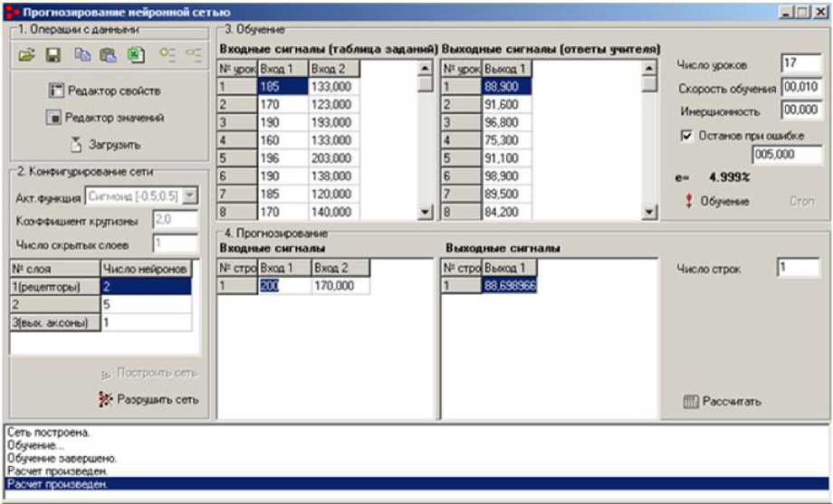Select teacher output cell 84,200
833x504 pixels.
point(507,212)
